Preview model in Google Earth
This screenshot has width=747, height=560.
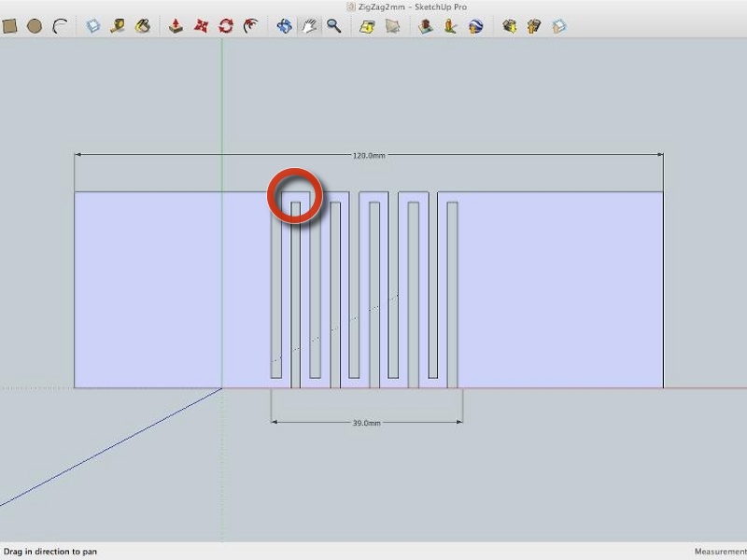[475, 26]
